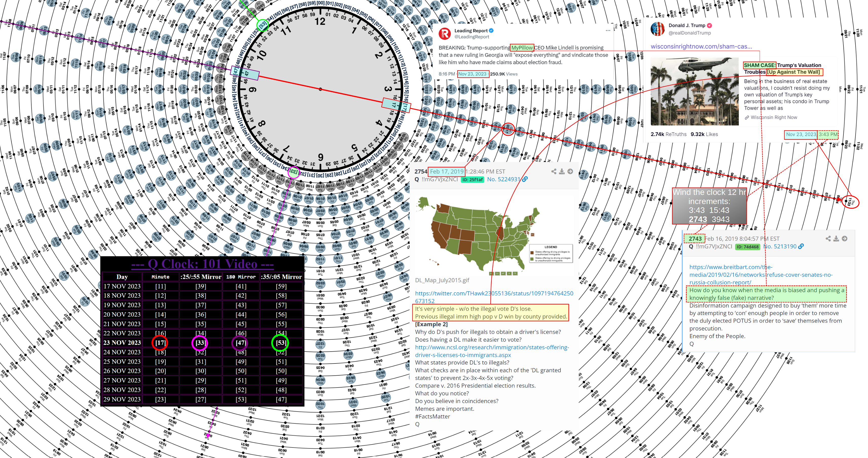The width and height of the screenshot is (868, 458).
Task: Open the twitter.com/THawk23055136 status link
Action: pyautogui.click(x=494, y=297)
